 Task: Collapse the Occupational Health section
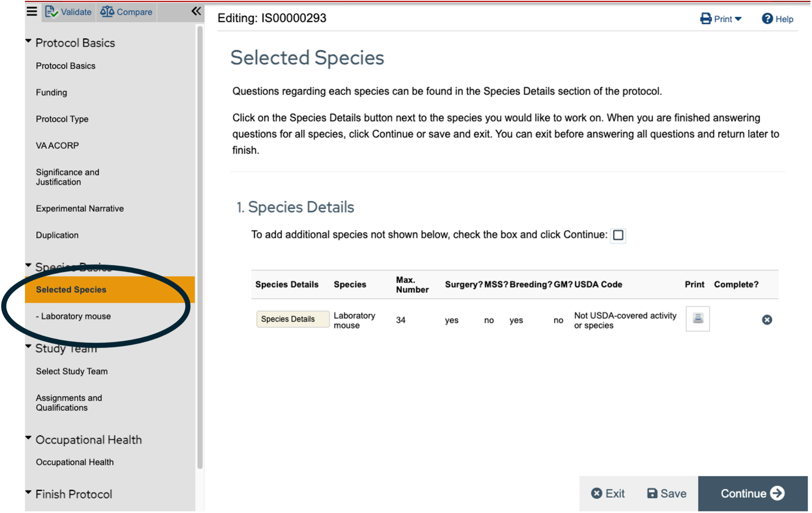click(x=29, y=438)
